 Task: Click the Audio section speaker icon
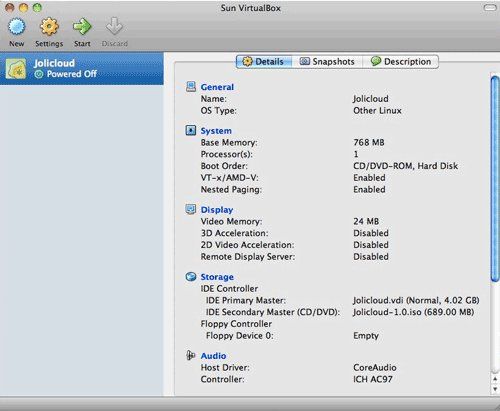pyautogui.click(x=190, y=355)
